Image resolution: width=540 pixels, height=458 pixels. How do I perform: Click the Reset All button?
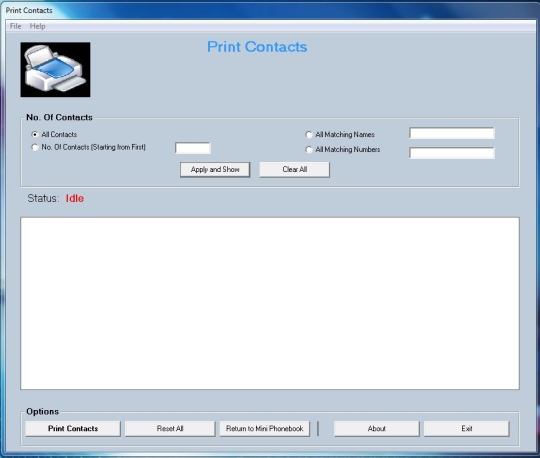tap(170, 429)
